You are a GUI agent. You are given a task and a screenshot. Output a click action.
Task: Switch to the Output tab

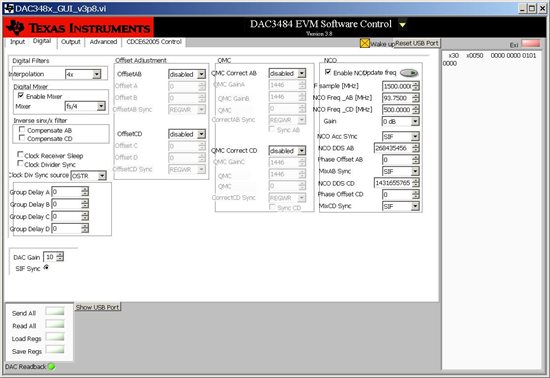71,42
